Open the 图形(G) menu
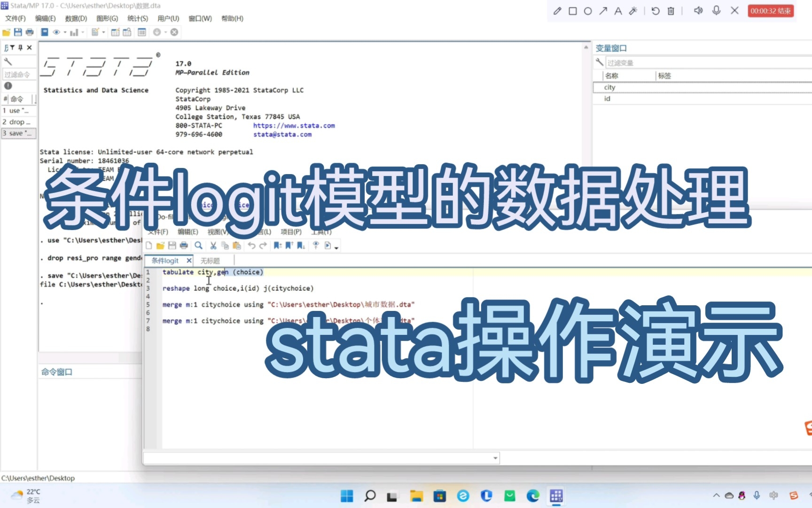Screen dimensions: 812x508 [107, 18]
